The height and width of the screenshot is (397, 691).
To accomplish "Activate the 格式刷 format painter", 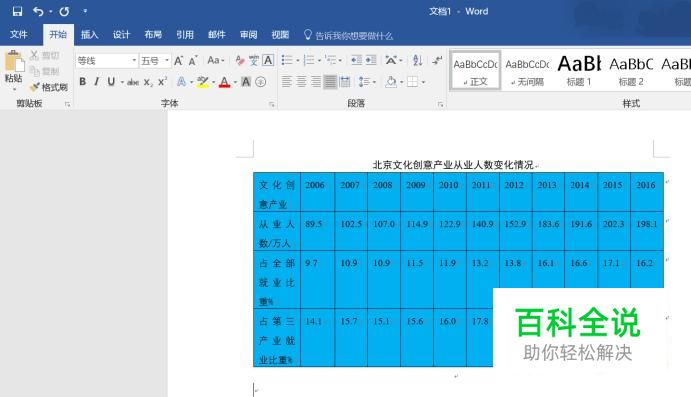I will pos(48,87).
